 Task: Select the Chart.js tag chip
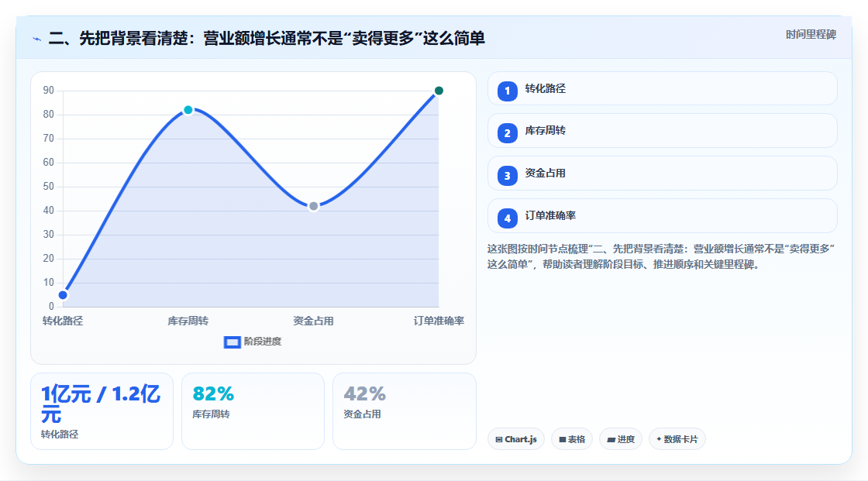click(x=516, y=439)
